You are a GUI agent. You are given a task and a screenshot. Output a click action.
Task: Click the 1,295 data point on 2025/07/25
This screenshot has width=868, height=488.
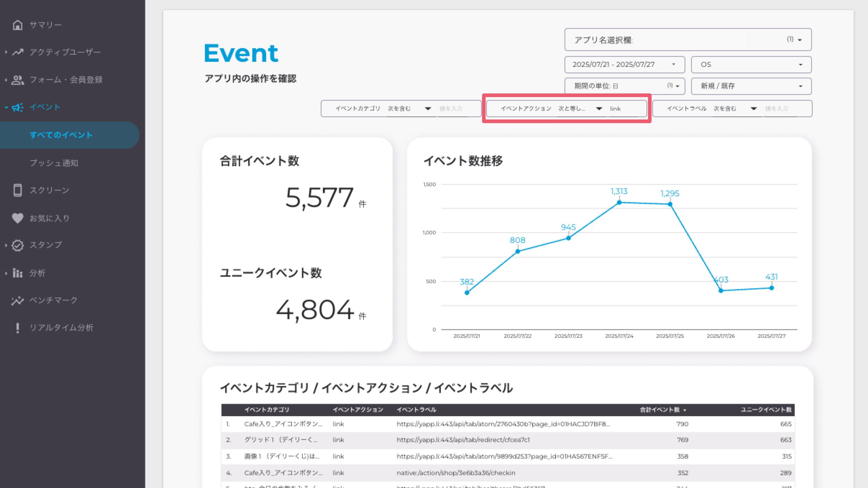pyautogui.click(x=670, y=204)
